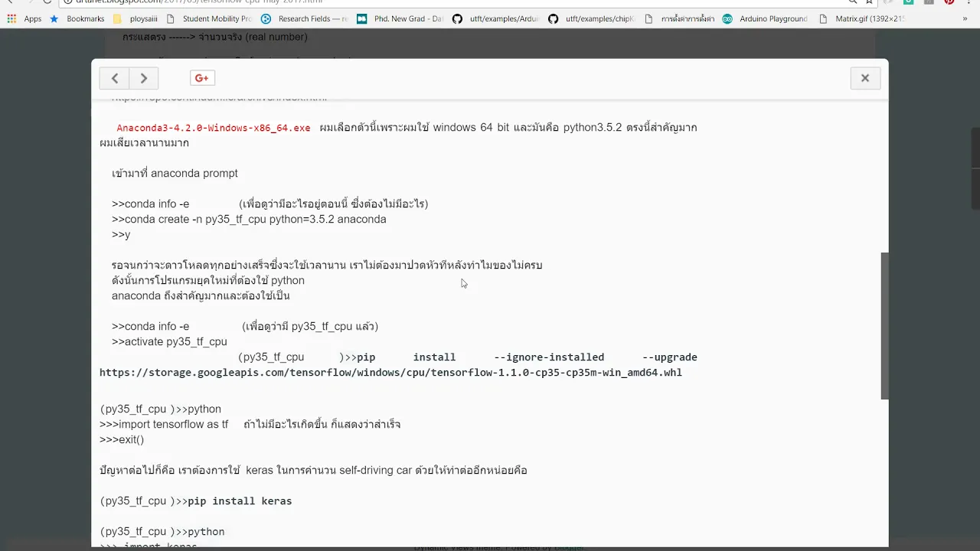Click the page vertical scrollbar thumb
Viewport: 980px width, 551px height.
[885, 325]
